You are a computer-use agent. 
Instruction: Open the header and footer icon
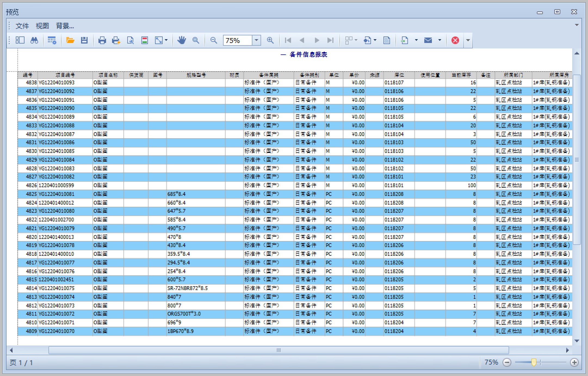pos(145,40)
